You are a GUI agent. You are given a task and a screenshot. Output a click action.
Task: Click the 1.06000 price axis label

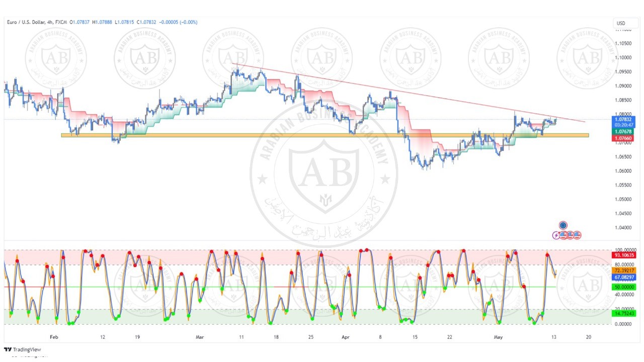[x=623, y=171]
